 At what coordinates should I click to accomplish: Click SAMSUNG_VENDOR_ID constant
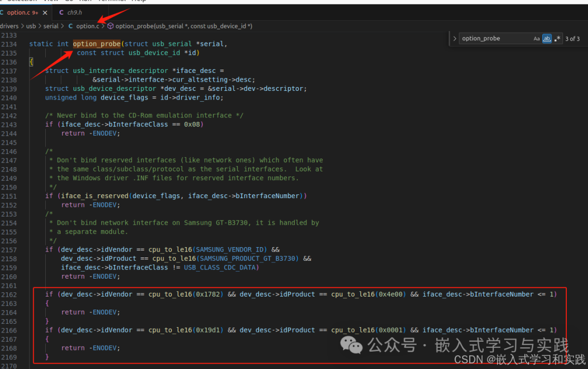click(x=230, y=250)
